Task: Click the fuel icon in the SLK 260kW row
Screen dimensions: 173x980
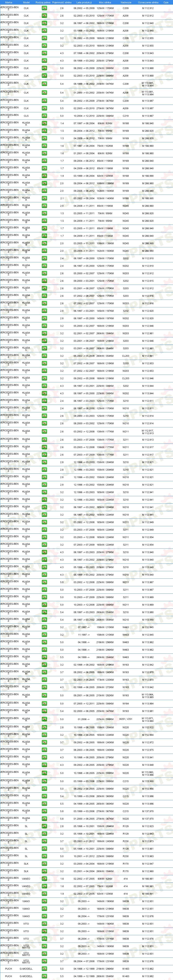Action: pyautogui.click(x=44, y=871)
